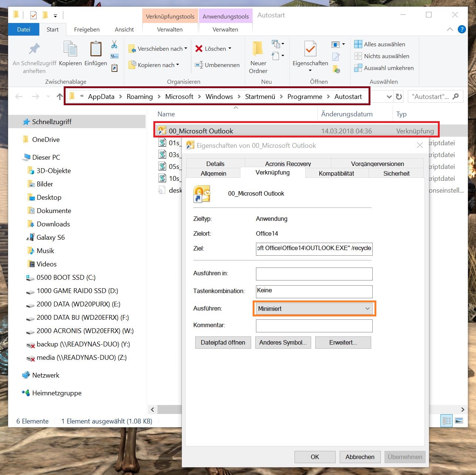Refresh the Autostart folder view
Image resolution: width=476 pixels, height=475 pixels.
coord(399,97)
